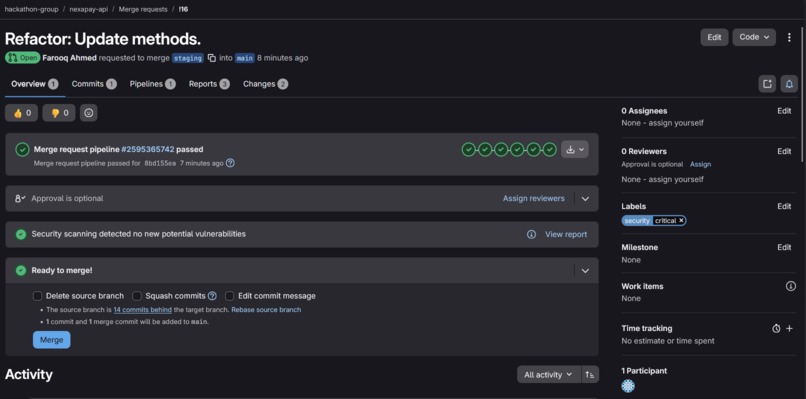Click Assign reviewers link
Image resolution: width=806 pixels, height=399 pixels.
[x=534, y=198]
